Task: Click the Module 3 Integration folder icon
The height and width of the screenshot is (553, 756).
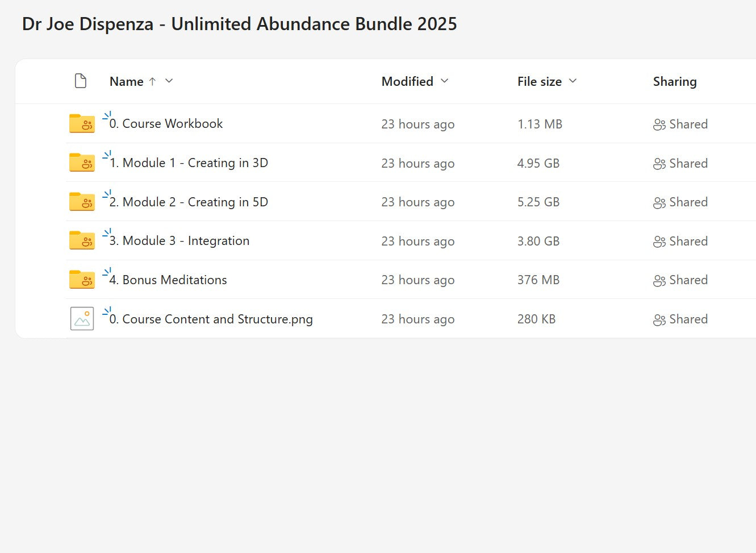Action: [82, 241]
